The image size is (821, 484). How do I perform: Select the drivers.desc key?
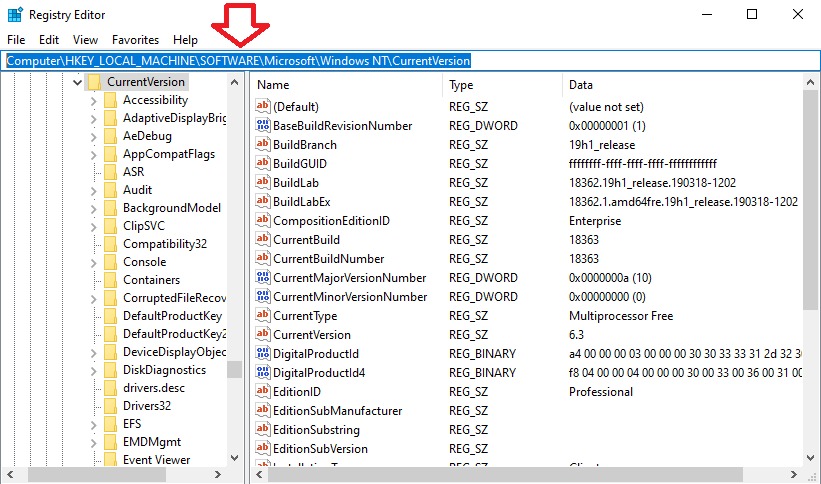pos(153,388)
